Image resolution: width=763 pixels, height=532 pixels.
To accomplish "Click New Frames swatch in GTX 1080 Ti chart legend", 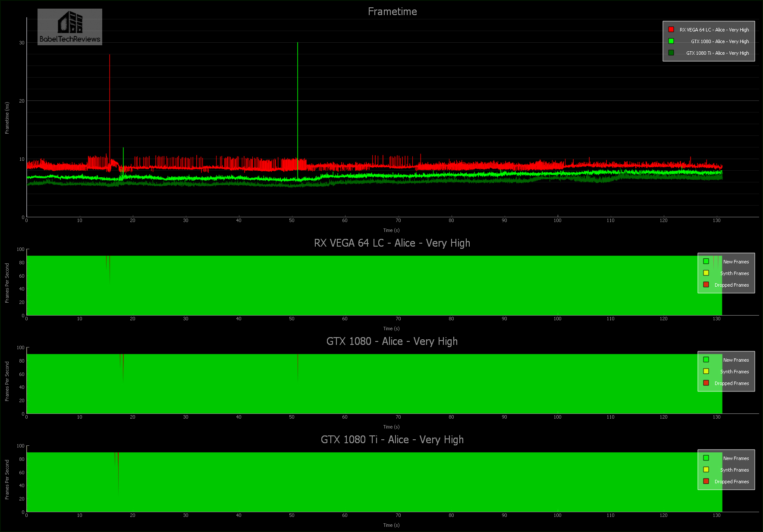I will (x=706, y=458).
